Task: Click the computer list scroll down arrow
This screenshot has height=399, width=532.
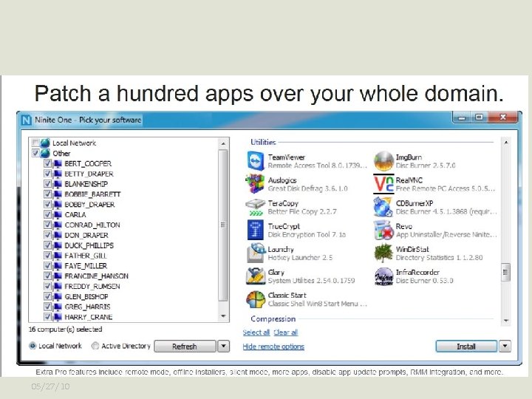Action: [x=223, y=316]
